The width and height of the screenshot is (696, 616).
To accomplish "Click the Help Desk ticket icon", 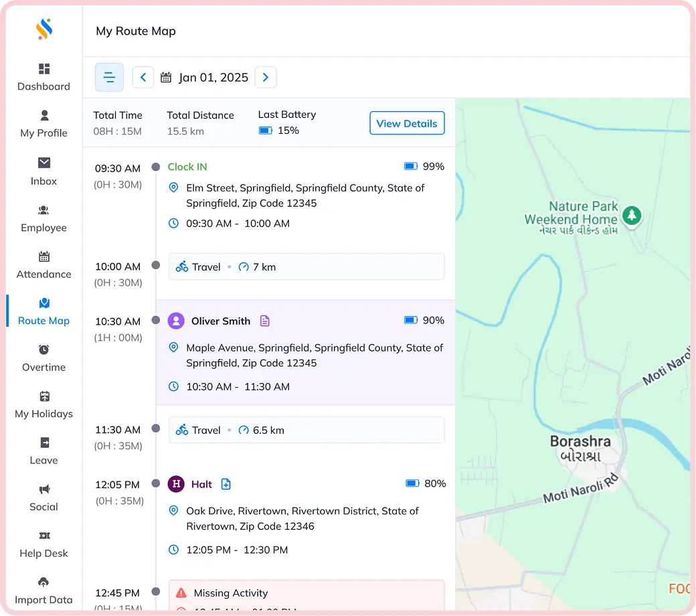I will 44,536.
